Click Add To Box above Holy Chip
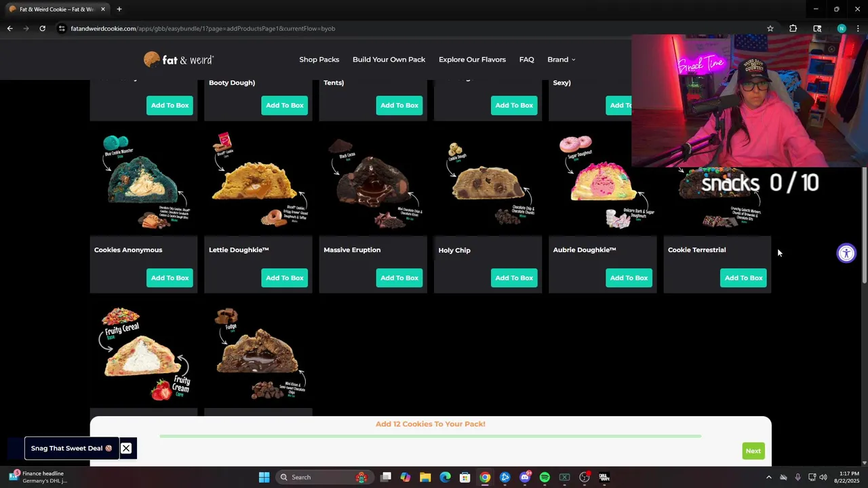The height and width of the screenshot is (488, 868). click(514, 105)
